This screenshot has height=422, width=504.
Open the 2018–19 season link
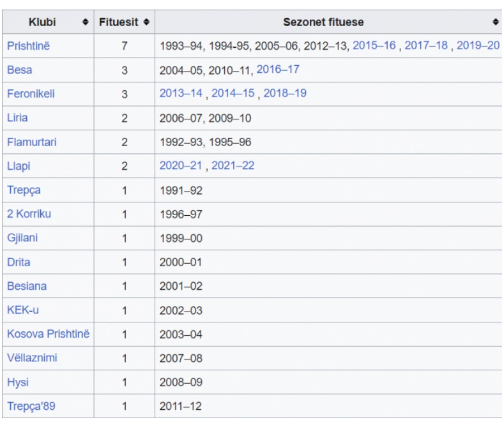(285, 93)
